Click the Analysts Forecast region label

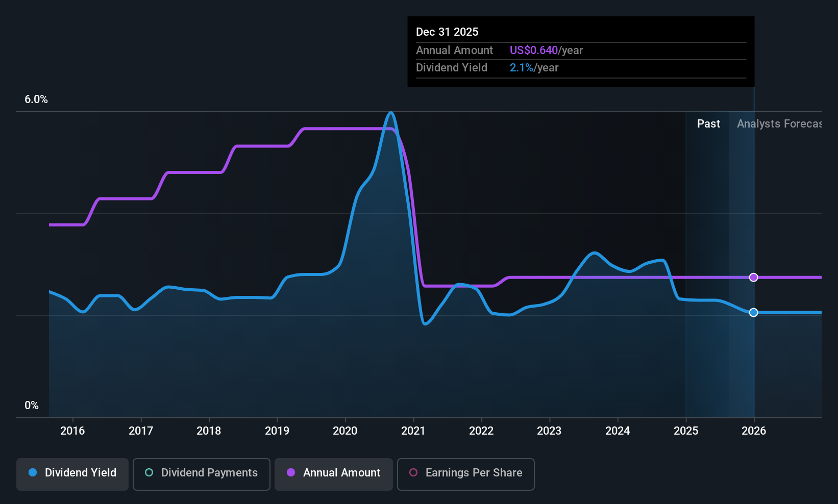pos(779,124)
